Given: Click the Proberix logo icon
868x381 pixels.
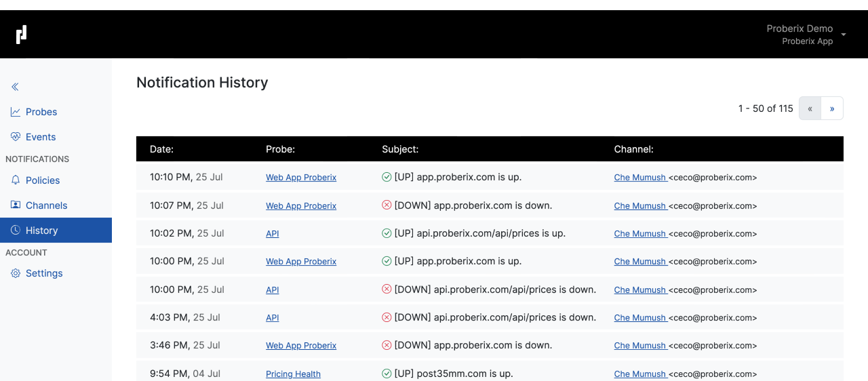Looking at the screenshot, I should (22, 34).
